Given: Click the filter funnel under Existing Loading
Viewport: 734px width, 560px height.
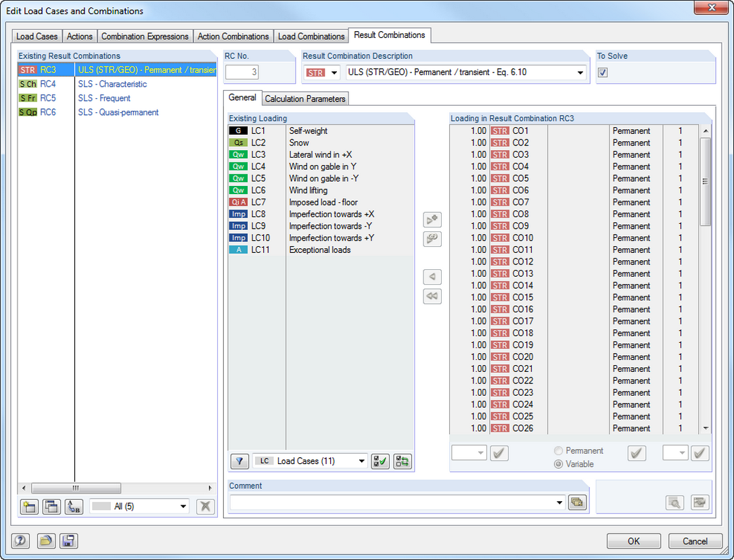Looking at the screenshot, I should [239, 461].
